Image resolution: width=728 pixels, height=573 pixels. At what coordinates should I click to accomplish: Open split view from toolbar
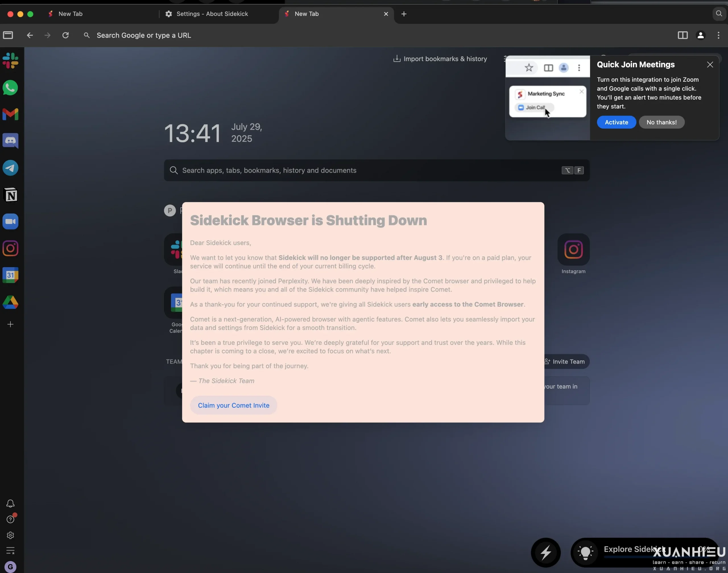683,35
